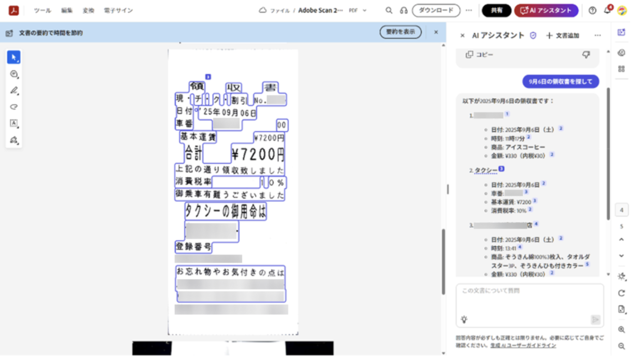The width and height of the screenshot is (635, 364).
Task: Click the circular icon below AI rail icon
Action: click(622, 52)
